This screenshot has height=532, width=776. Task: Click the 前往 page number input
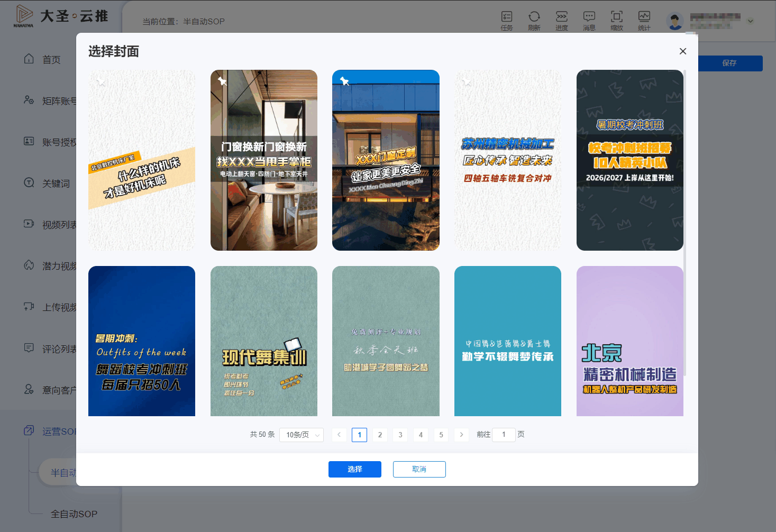504,435
